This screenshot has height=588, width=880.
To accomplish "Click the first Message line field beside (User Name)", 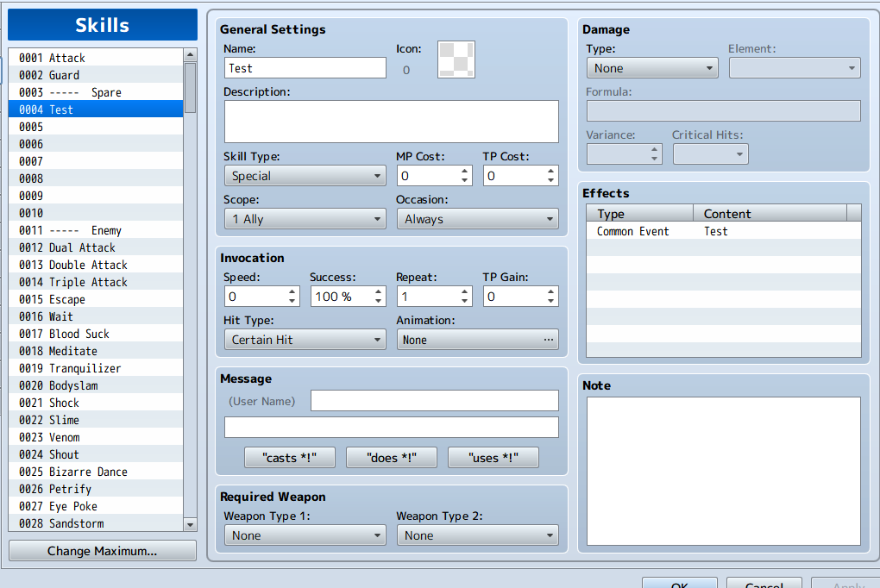I will (x=434, y=401).
